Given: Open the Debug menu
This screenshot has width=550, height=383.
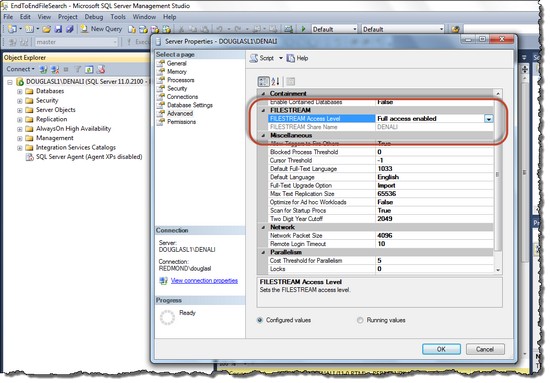Looking at the screenshot, I should pos(94,17).
